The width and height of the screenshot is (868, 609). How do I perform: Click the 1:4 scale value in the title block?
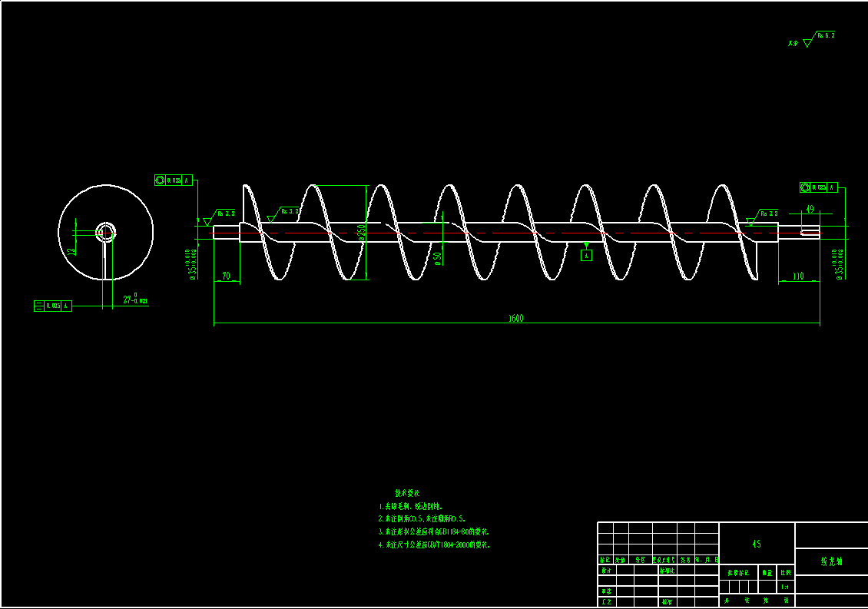[x=786, y=587]
